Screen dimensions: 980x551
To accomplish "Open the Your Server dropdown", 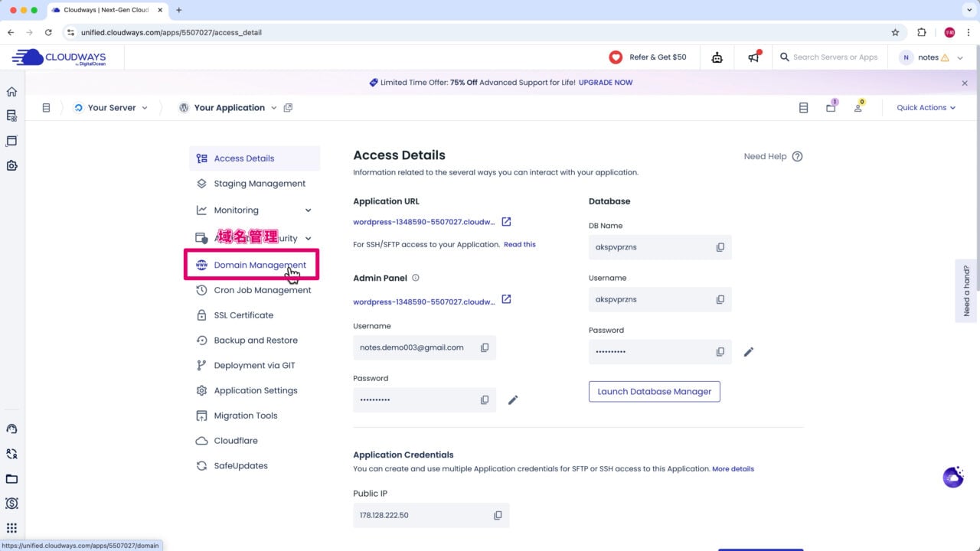I will pyautogui.click(x=112, y=107).
